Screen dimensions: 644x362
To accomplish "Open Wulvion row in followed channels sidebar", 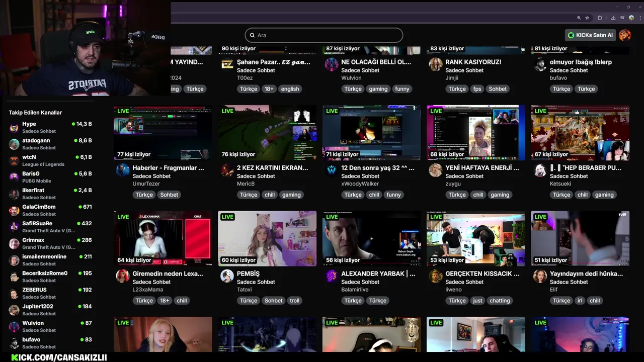I will click(x=50, y=327).
